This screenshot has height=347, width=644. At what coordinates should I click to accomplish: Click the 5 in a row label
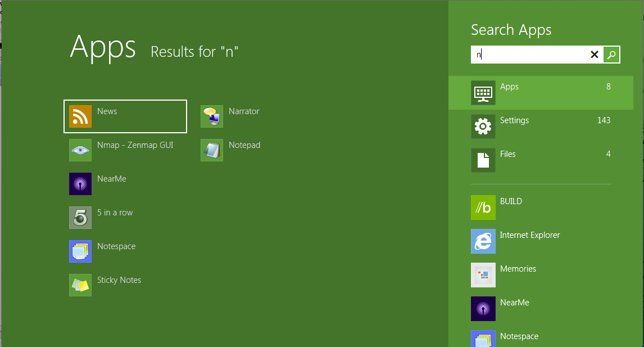point(115,213)
